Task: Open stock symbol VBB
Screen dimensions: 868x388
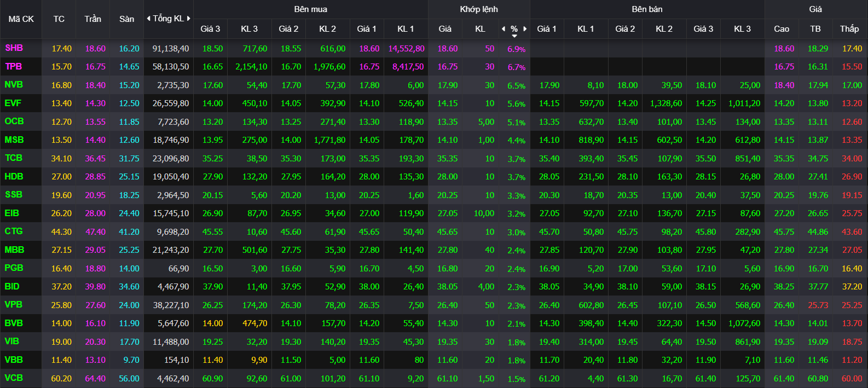Action: 14,360
